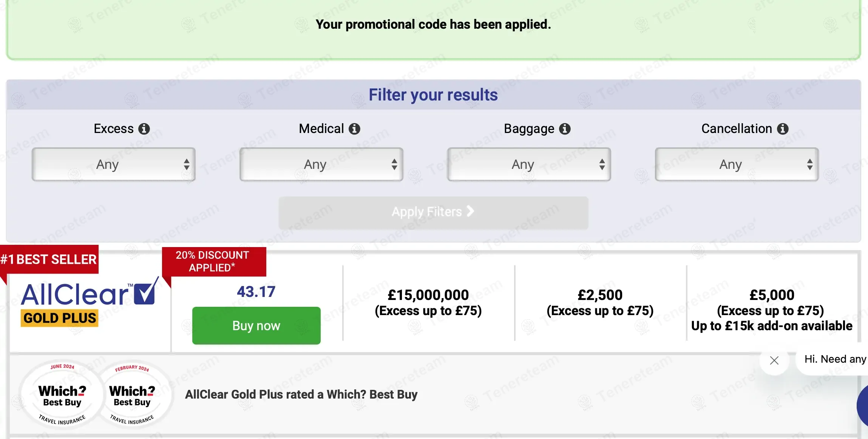Click the June 2024 Which? Best Buy badge

tap(62, 395)
